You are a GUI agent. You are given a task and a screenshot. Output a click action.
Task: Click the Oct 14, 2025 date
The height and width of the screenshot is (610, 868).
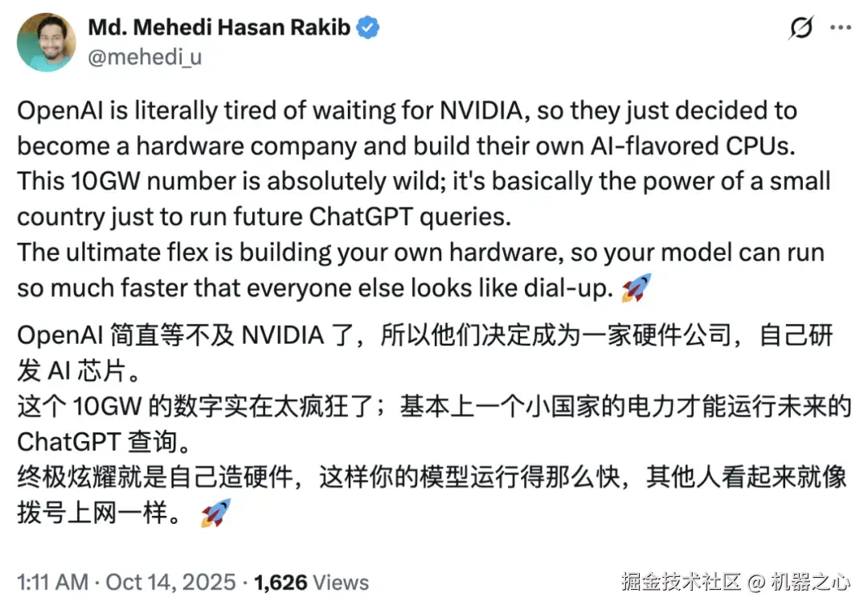tap(171, 582)
